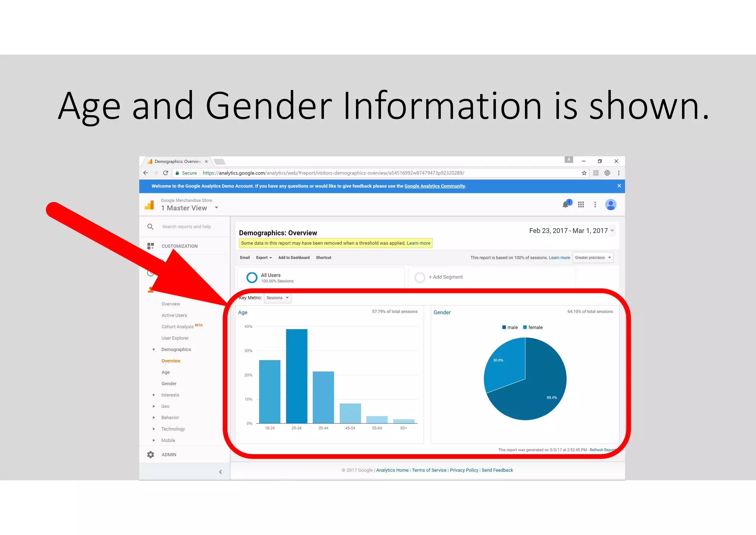756x535 pixels.
Task: Expand the Interests section
Action: click(x=154, y=395)
